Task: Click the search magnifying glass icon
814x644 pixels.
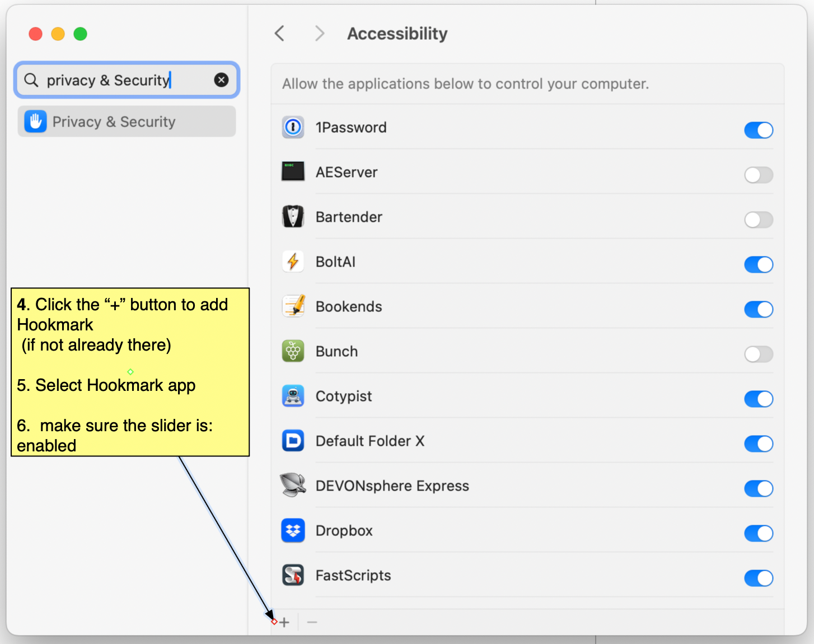Action: [31, 80]
